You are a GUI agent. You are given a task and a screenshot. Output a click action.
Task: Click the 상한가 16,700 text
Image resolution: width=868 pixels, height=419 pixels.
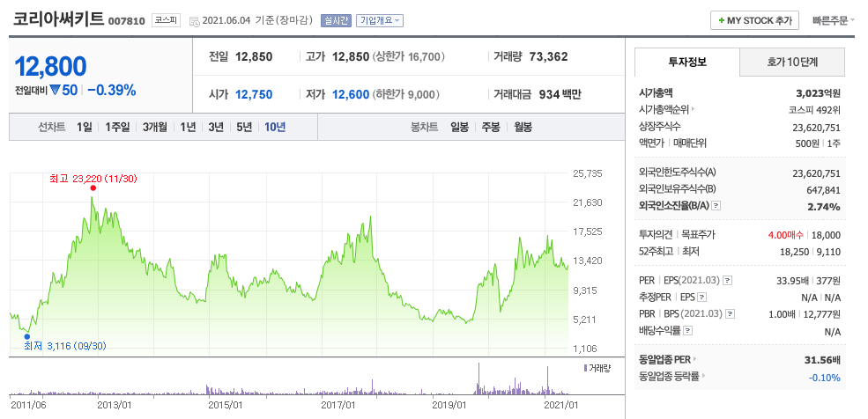pos(410,56)
